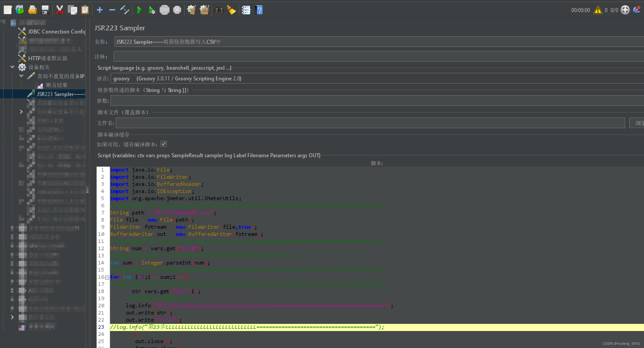
Task: Click the Open file folder icon
Action: [x=32, y=10]
